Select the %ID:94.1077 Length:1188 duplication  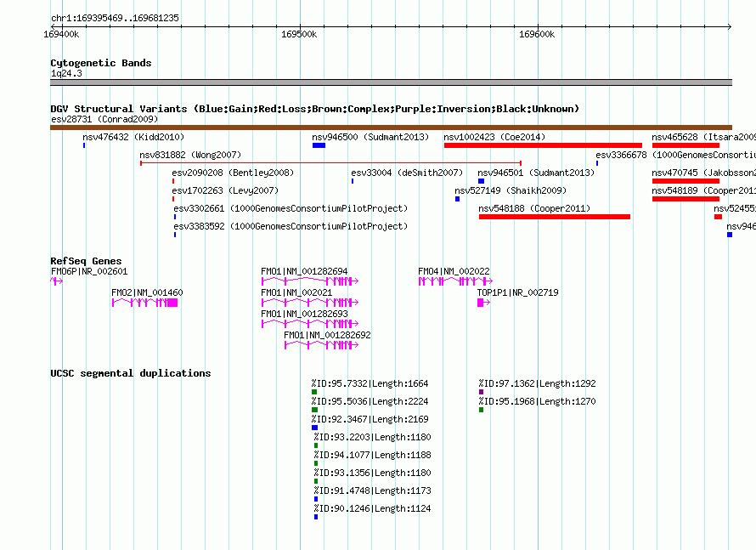tap(316, 463)
